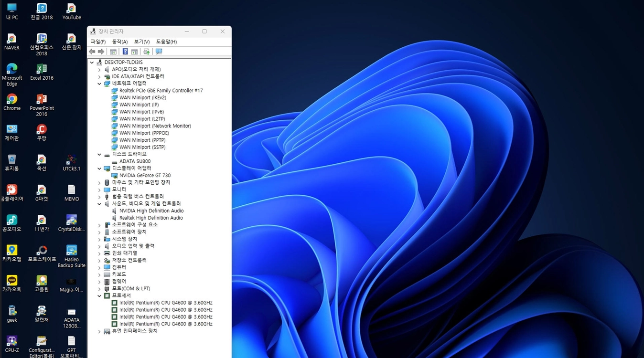Viewport: 644px width, 358px height.
Task: Select the 저장소 컨트롤러 category row
Action: (129, 260)
